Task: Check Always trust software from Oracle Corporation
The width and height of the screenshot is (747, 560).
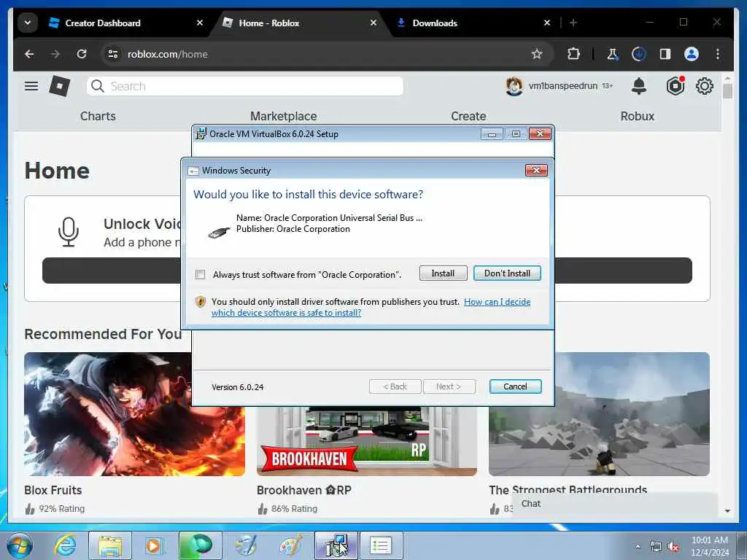Action: pyautogui.click(x=200, y=275)
